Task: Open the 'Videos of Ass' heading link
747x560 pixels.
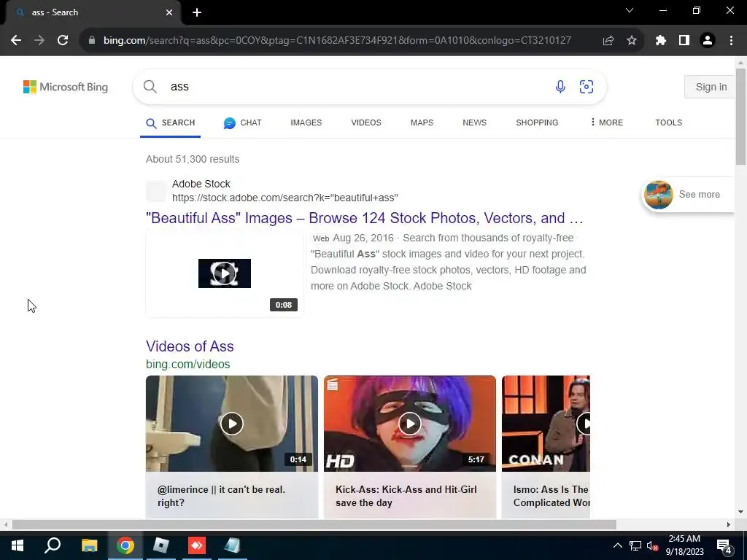Action: tap(190, 346)
